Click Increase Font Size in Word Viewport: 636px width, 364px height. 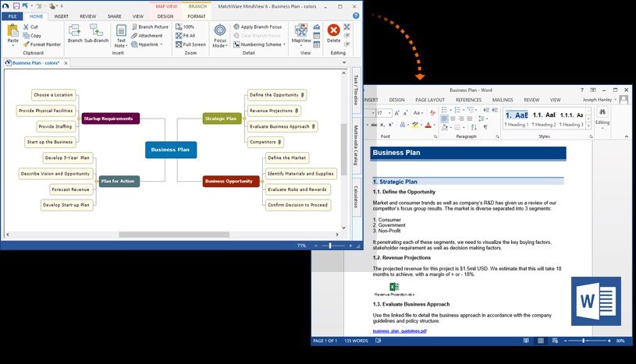pos(397,113)
